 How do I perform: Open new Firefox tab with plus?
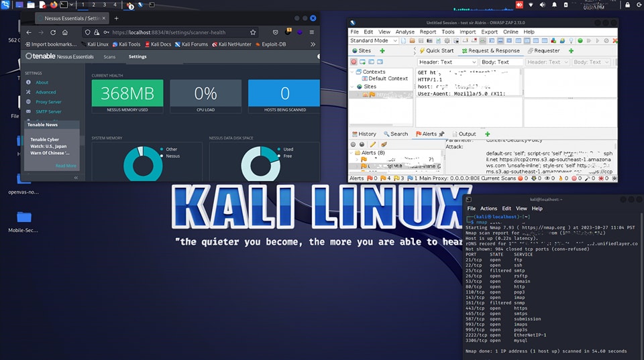[116, 18]
